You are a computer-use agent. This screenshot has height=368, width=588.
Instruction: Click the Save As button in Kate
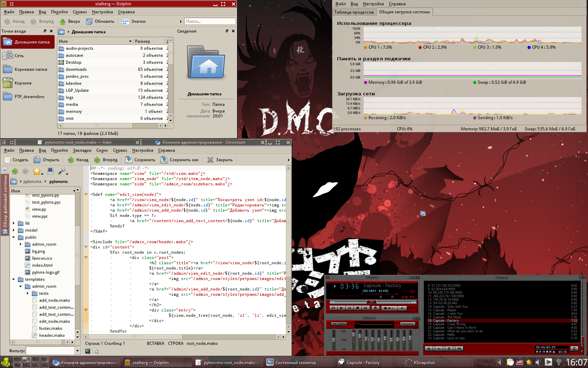(x=180, y=160)
